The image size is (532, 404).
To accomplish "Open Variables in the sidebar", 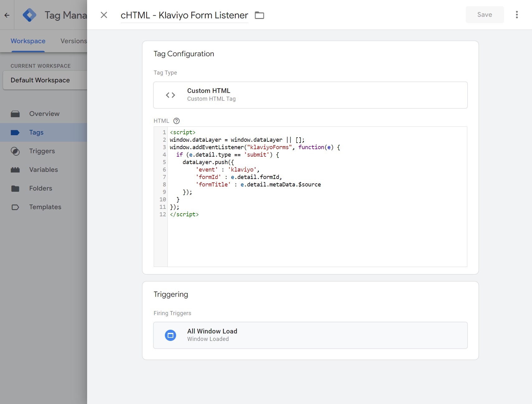I will 44,170.
